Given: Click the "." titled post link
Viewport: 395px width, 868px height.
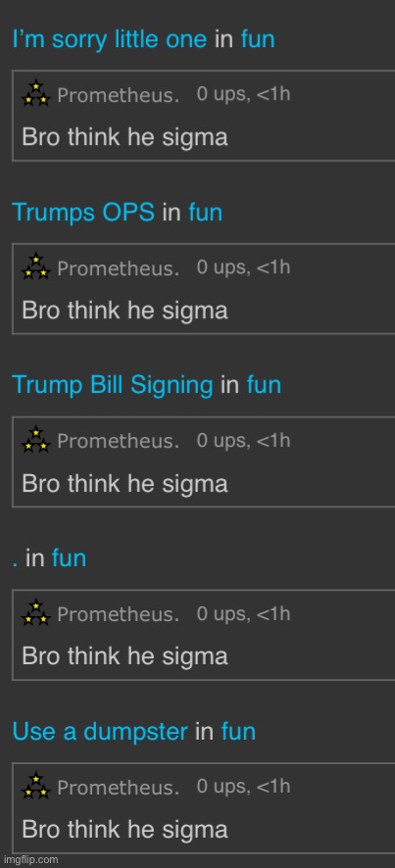Looking at the screenshot, I should tap(15, 558).
